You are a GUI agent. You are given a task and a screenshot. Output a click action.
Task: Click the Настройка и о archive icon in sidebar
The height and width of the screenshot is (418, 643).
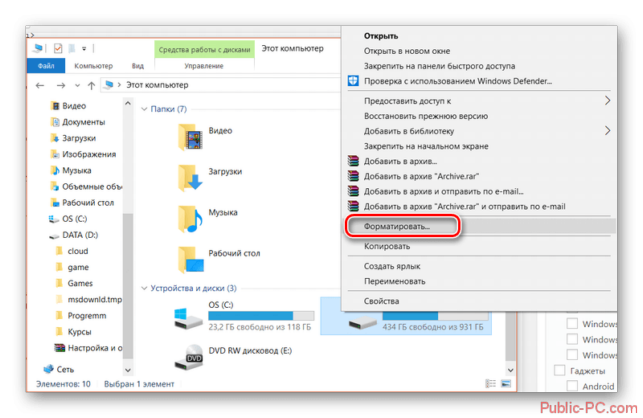point(60,348)
